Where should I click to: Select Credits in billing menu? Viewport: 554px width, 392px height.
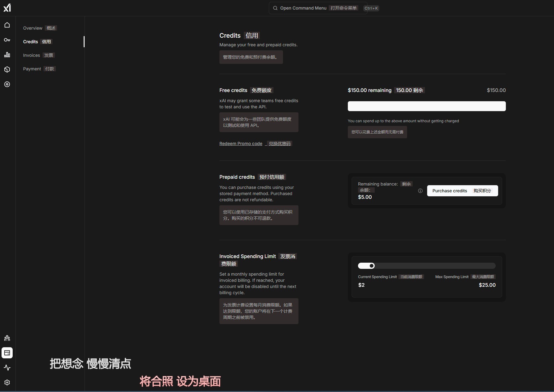pos(31,42)
